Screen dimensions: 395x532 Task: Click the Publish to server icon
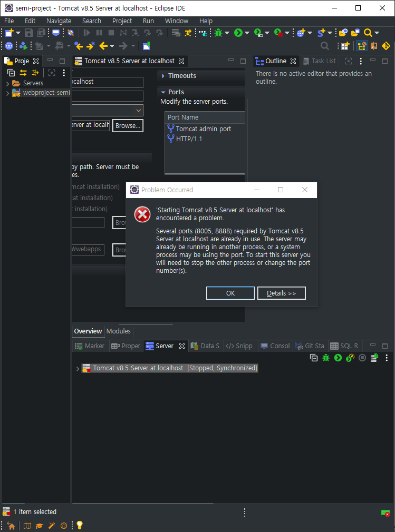pyautogui.click(x=374, y=358)
